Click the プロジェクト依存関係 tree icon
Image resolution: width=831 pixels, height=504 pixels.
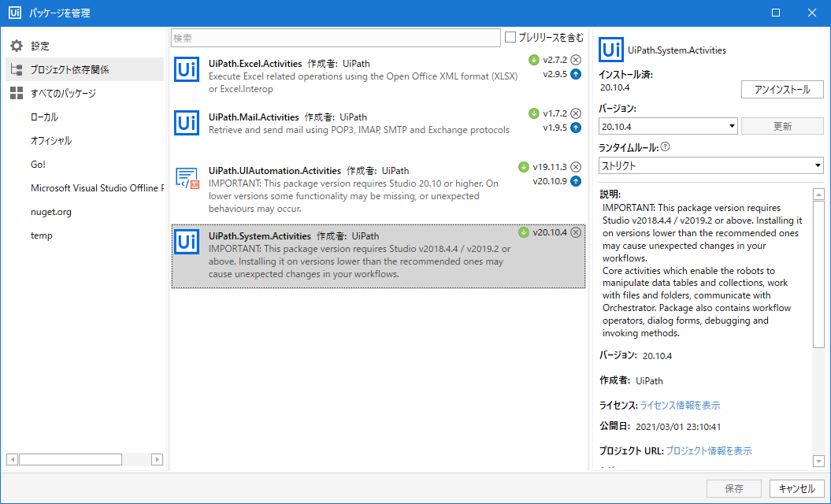point(17,69)
